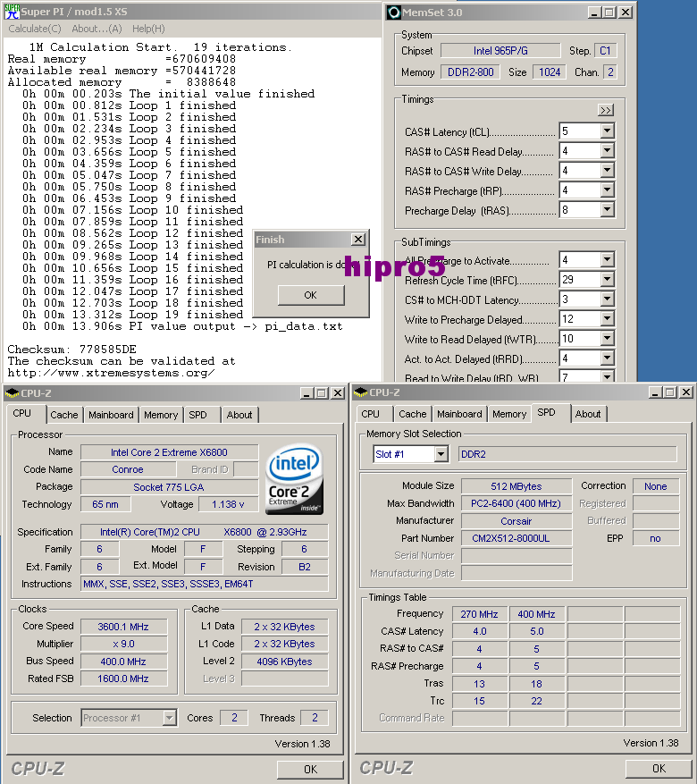Minimize the MemSet 3.0 window
The image size is (697, 784).
593,13
